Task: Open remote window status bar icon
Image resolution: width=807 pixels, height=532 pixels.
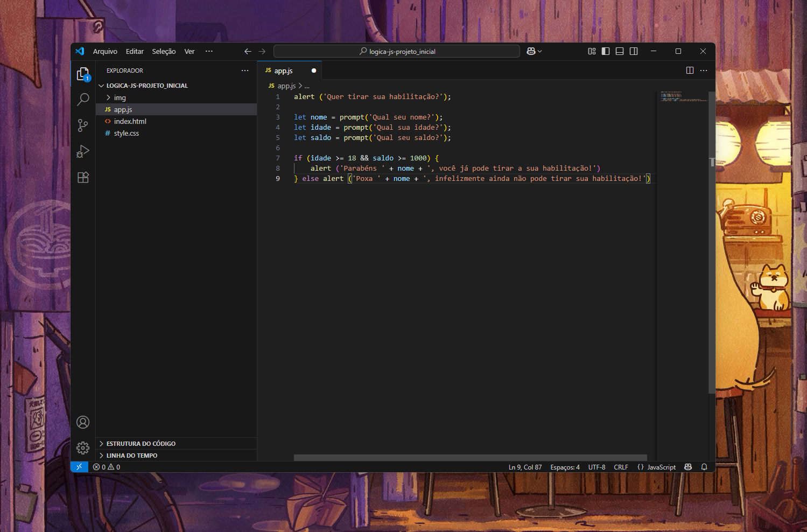Action: coord(79,467)
